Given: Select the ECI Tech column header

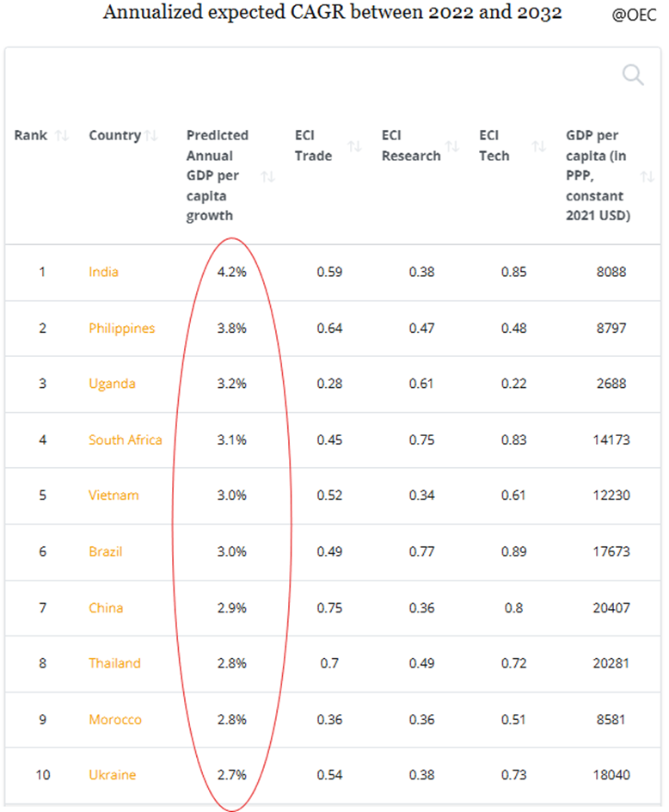Looking at the screenshot, I should pos(490,145).
